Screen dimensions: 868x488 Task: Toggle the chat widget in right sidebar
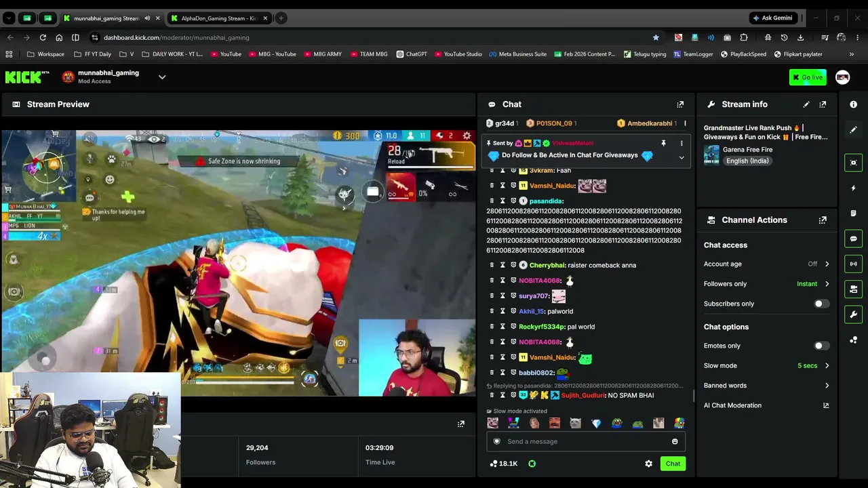(x=853, y=239)
